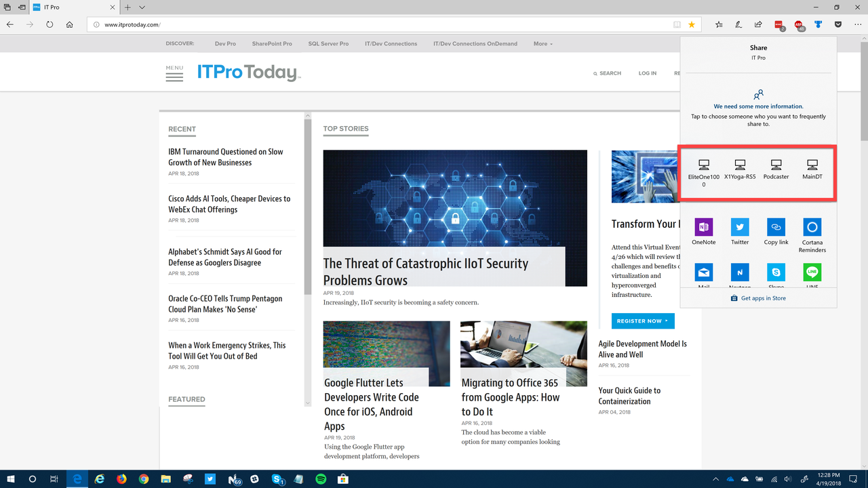The width and height of the screenshot is (868, 488).
Task: Share the page via Skype tile
Action: (776, 276)
